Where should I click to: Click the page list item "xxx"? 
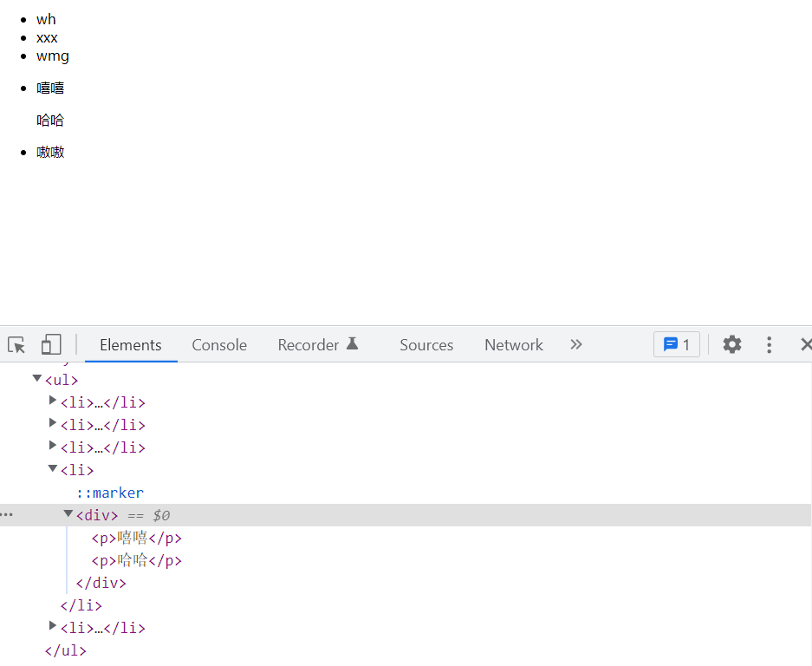click(47, 38)
